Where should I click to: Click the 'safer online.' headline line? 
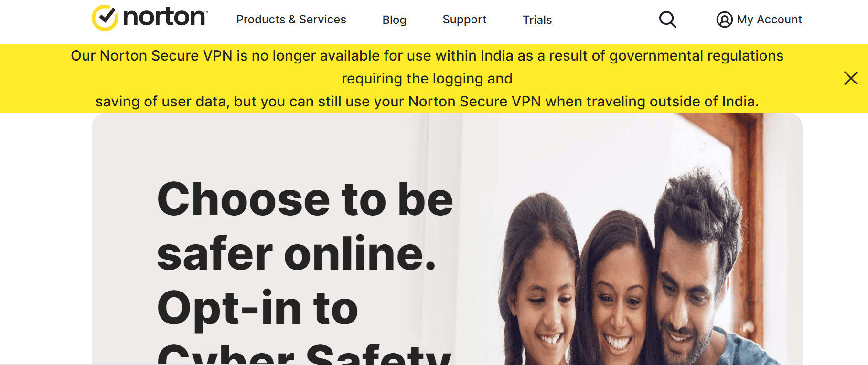[297, 254]
